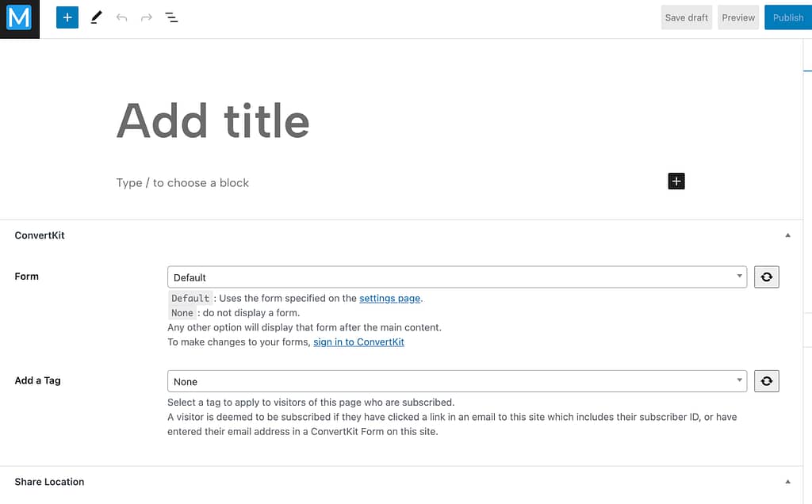The width and height of the screenshot is (812, 504).
Task: Click the Add a Tag label
Action: [x=37, y=380]
